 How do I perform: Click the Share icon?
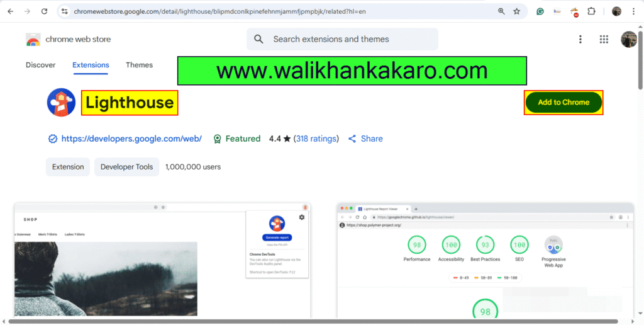tap(352, 139)
